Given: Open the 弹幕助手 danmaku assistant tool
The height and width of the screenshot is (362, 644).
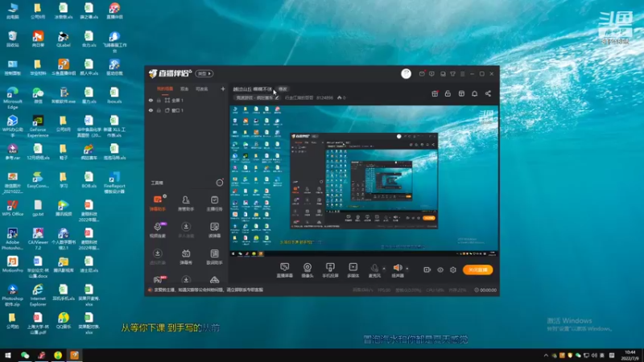Looking at the screenshot, I should 157,204.
